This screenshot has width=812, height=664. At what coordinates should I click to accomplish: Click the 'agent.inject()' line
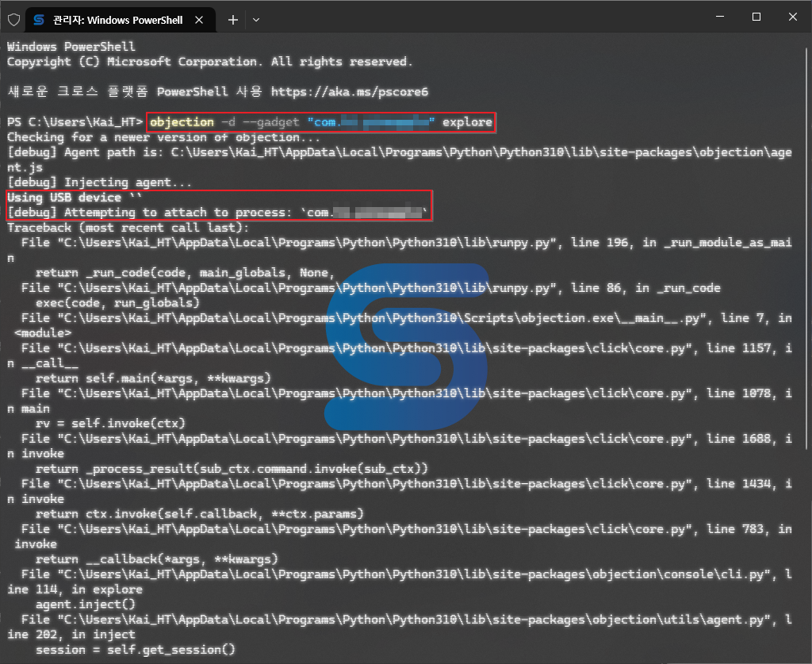pos(85,605)
